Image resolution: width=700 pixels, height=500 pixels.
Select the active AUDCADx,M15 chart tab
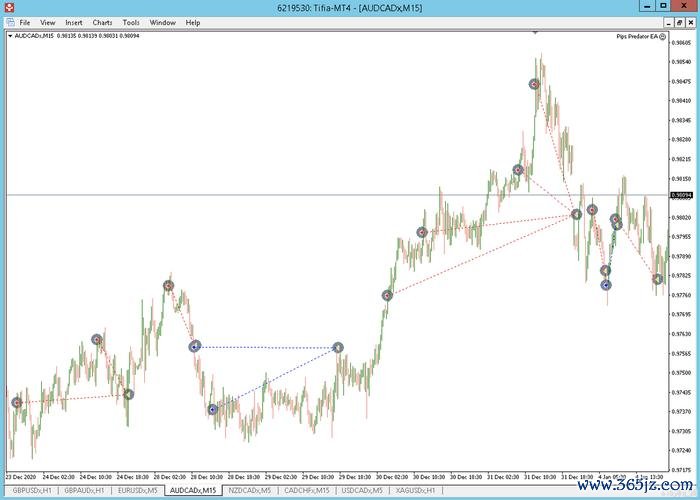[x=193, y=490]
